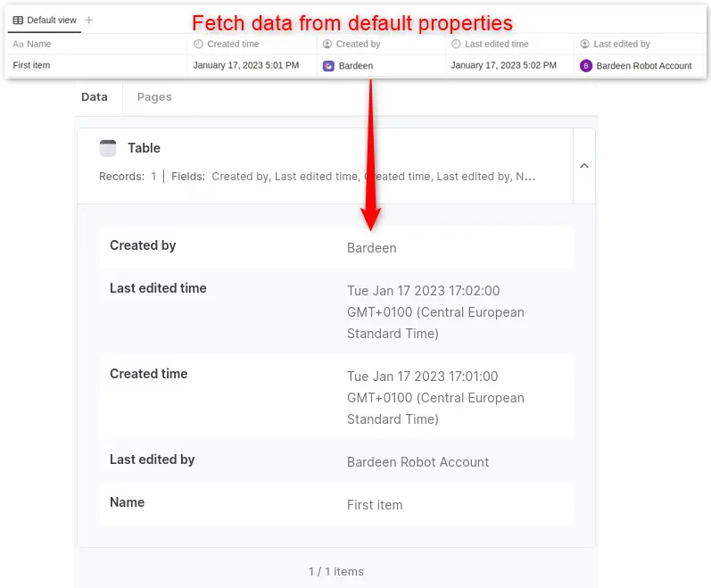Screen dimensions: 711x588
Task: Switch to the Pages tab
Action: 154,97
